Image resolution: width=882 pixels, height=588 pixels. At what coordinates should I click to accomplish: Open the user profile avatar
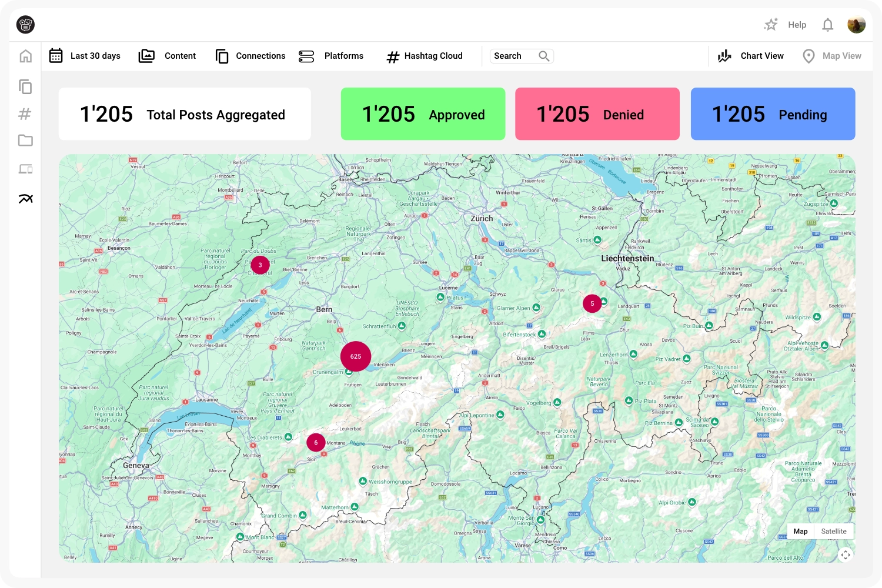pos(856,25)
